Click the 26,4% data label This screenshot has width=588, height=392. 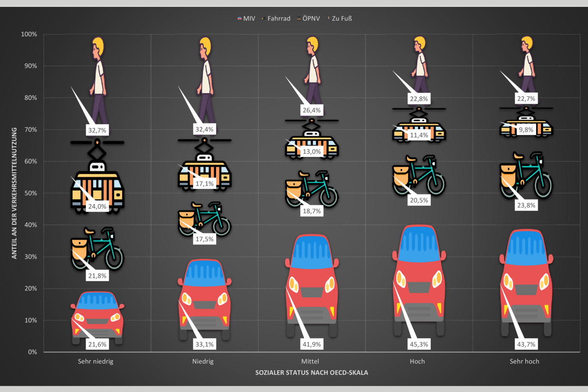point(312,110)
